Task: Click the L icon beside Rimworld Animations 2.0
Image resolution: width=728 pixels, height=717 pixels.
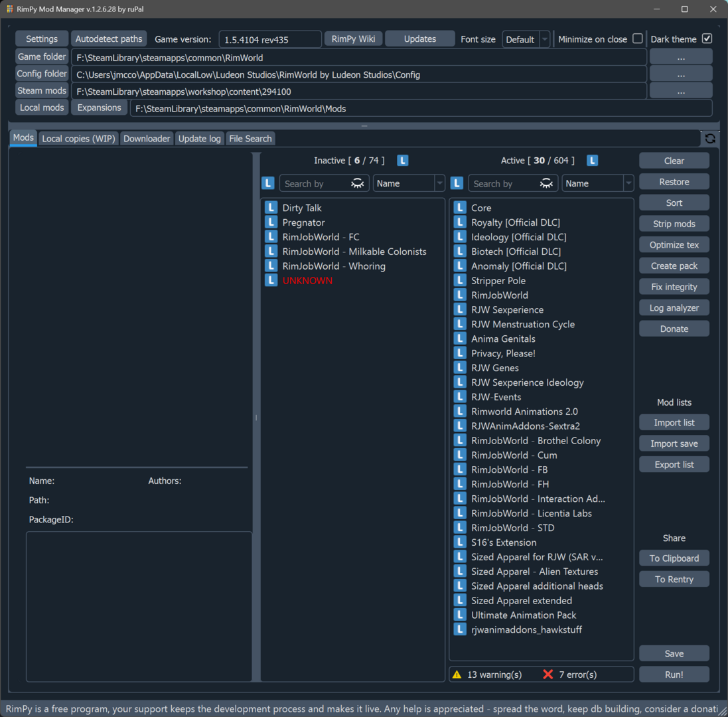Action: tap(460, 412)
